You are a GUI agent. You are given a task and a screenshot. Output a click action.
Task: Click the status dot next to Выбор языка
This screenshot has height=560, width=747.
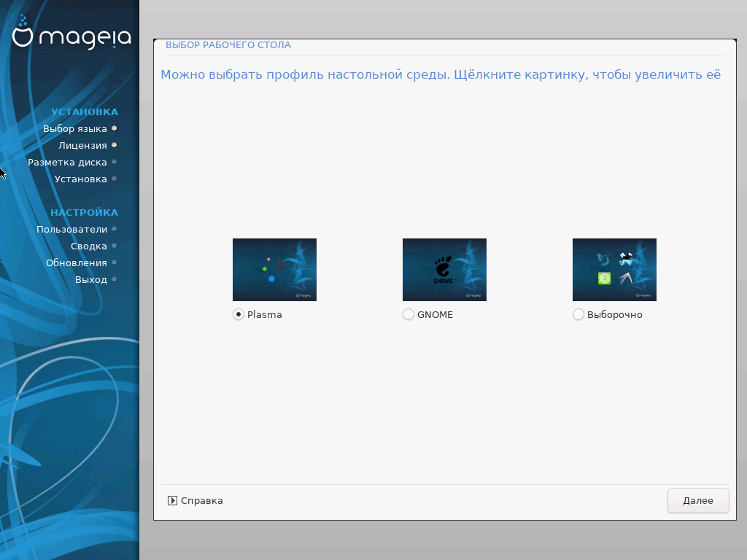(x=115, y=128)
